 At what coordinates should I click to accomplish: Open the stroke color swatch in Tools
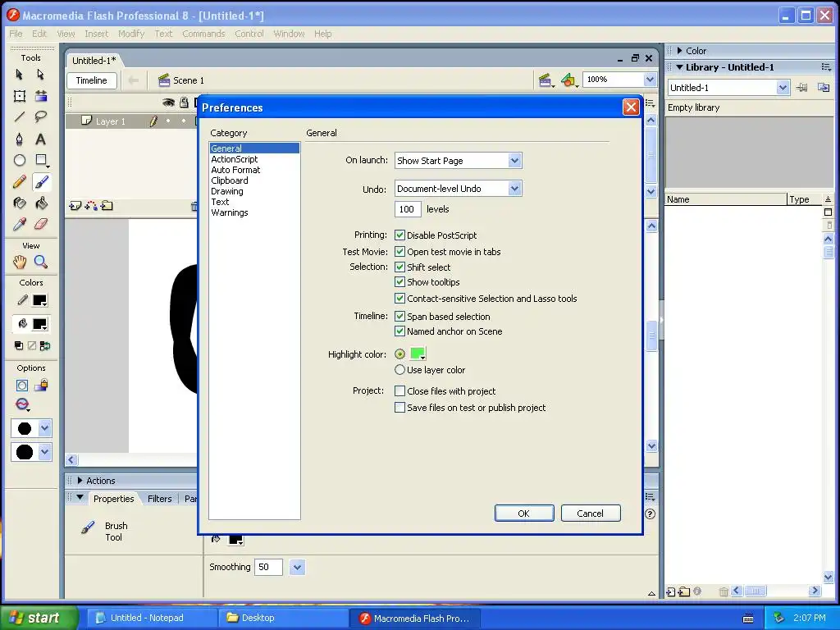(39, 300)
